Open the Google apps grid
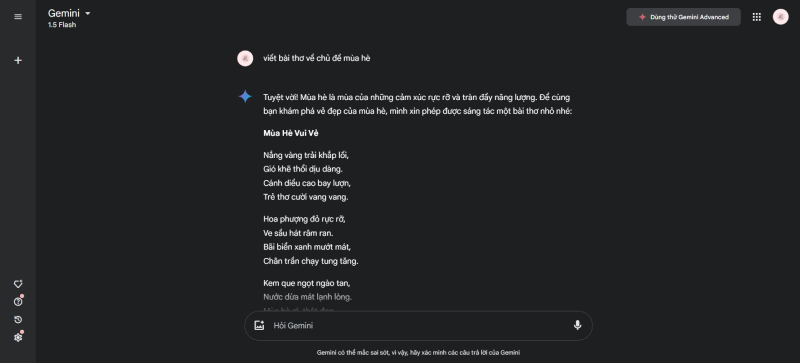The width and height of the screenshot is (800, 363). click(757, 17)
